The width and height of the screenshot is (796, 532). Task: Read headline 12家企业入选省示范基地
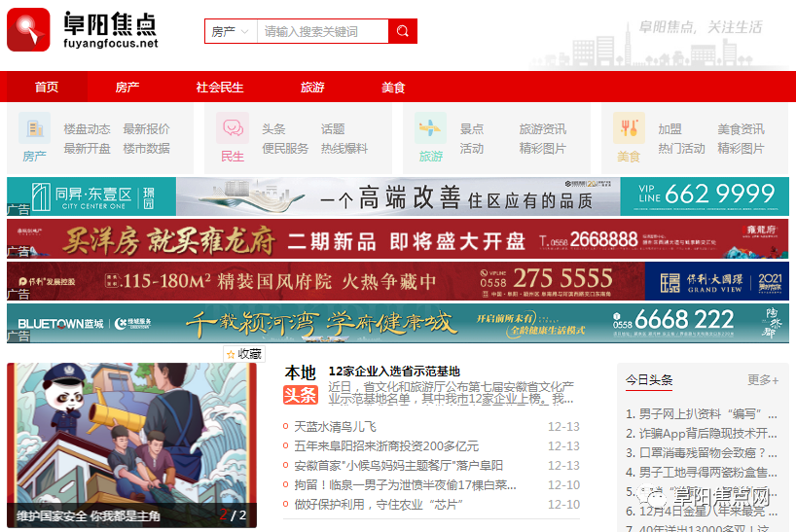point(394,371)
